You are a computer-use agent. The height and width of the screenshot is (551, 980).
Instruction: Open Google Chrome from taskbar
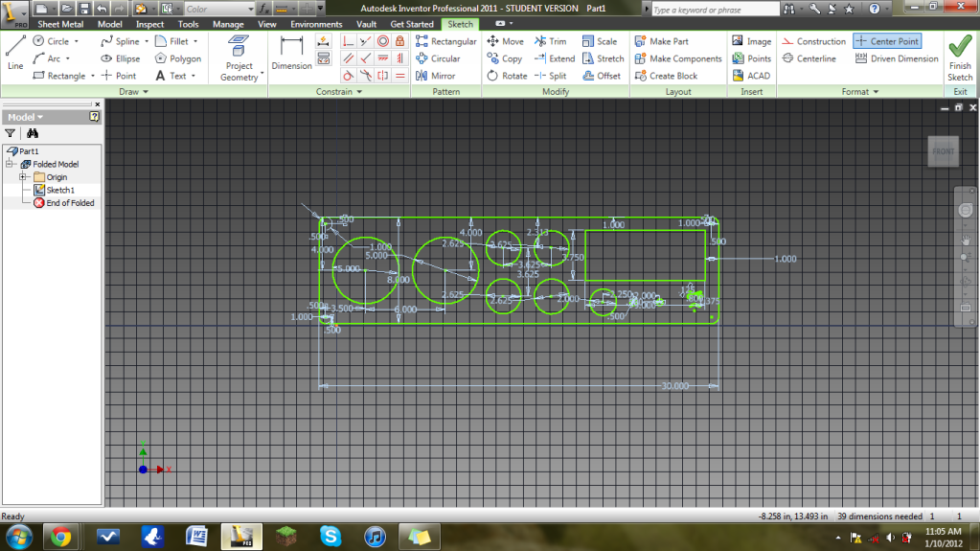[60, 537]
